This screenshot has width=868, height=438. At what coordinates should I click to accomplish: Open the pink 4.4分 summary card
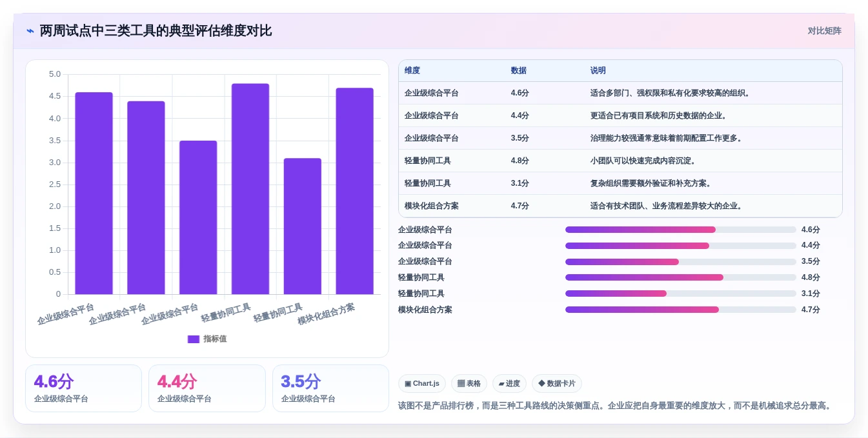(x=207, y=388)
